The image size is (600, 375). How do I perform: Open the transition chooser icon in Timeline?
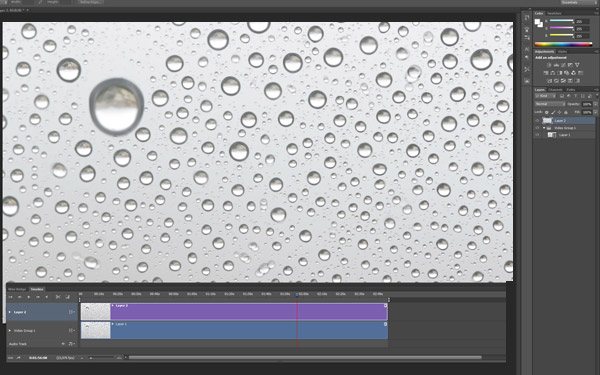(67, 297)
